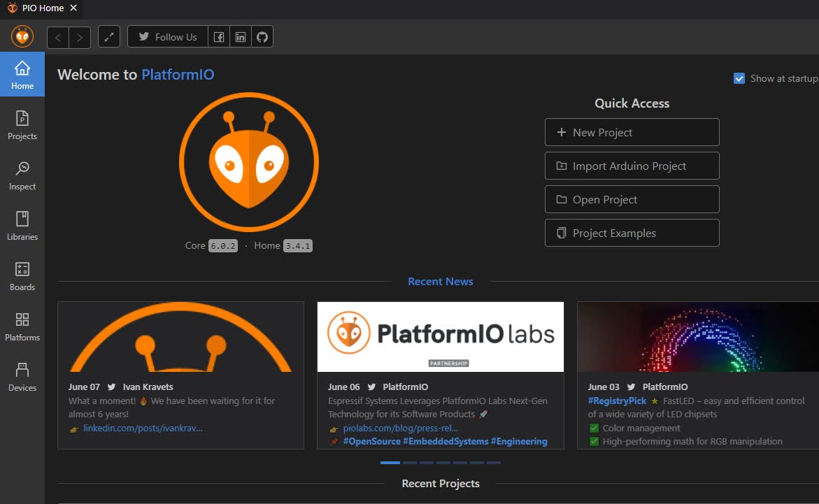This screenshot has height=504, width=819.
Task: Open the Inspect sidebar tool
Action: pyautogui.click(x=22, y=176)
